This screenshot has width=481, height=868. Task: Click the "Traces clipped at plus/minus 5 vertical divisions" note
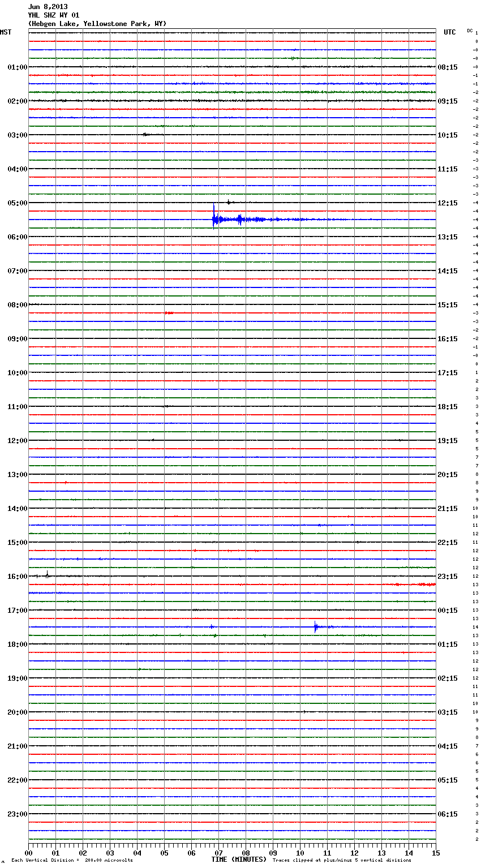342,861
